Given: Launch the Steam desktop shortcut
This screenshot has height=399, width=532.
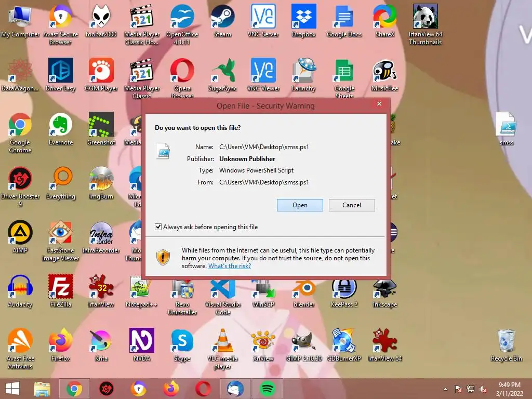Looking at the screenshot, I should point(222,21).
